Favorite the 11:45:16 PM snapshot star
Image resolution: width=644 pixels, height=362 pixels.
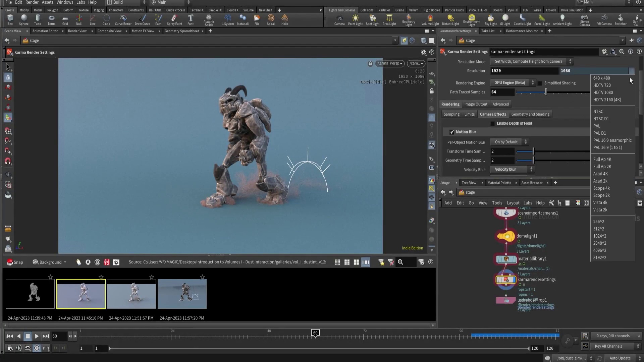tap(101, 277)
